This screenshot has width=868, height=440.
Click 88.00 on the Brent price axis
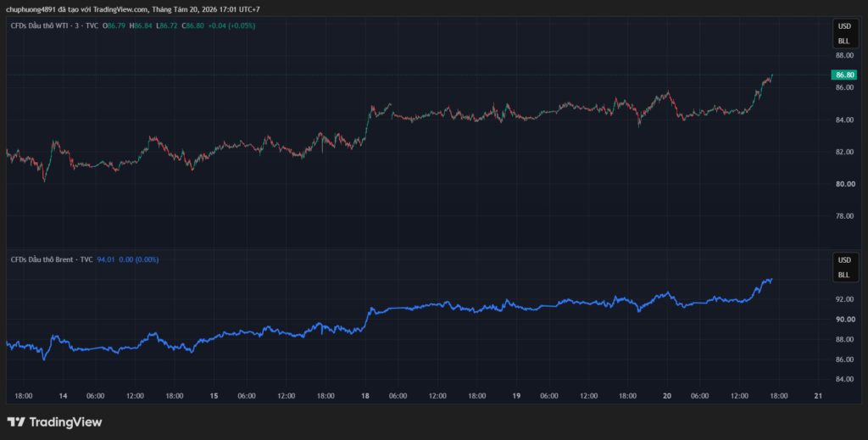[x=845, y=339]
